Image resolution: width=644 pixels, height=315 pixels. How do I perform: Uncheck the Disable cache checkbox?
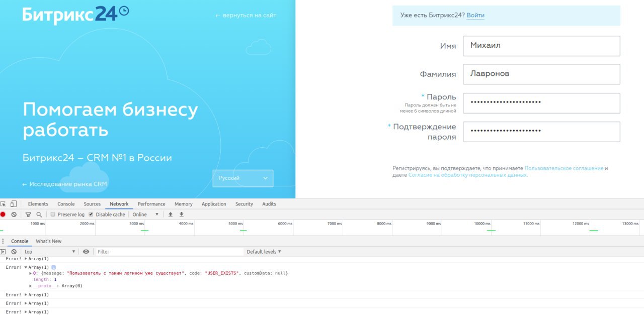click(91, 215)
